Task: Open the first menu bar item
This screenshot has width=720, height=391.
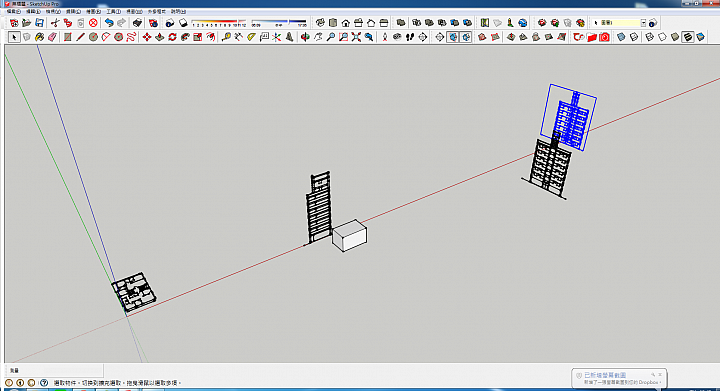Action: (x=13, y=11)
